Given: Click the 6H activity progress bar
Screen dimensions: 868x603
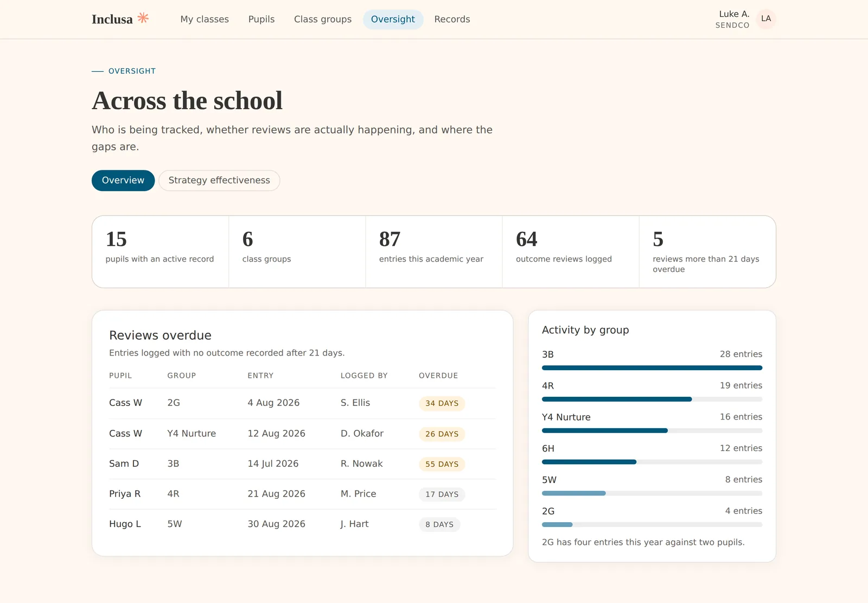Looking at the screenshot, I should (x=652, y=462).
